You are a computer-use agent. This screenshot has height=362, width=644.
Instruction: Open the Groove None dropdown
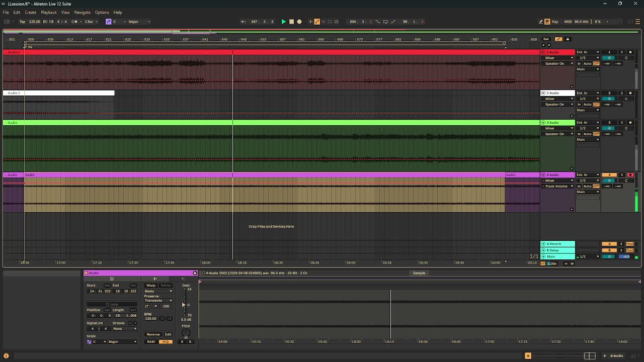pos(124,329)
